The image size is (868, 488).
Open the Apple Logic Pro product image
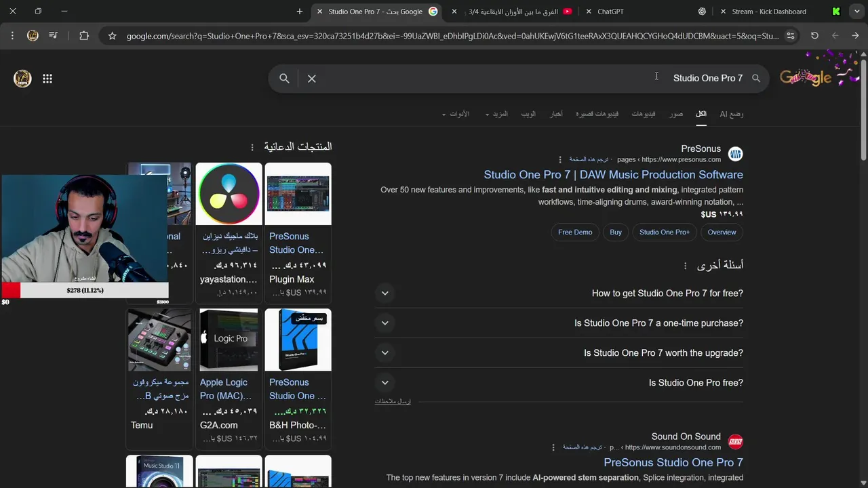[229, 340]
